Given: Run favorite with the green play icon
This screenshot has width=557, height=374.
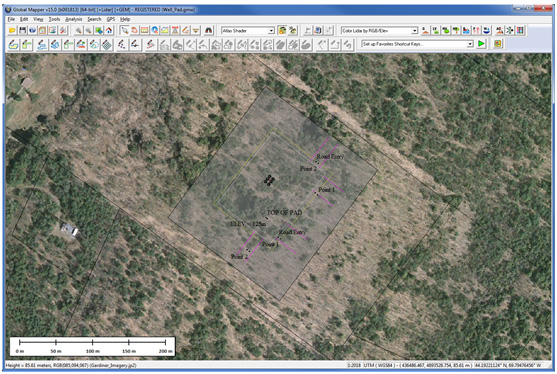Looking at the screenshot, I should pyautogui.click(x=481, y=44).
